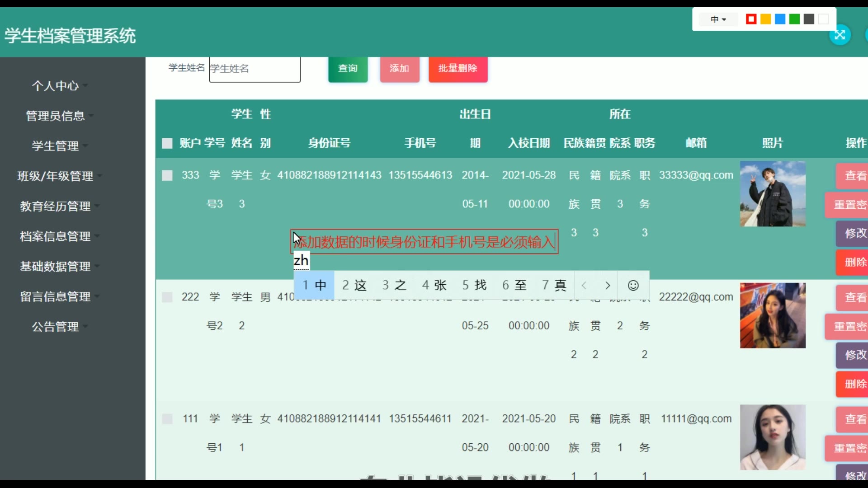Click the 添加 add button

click(x=400, y=69)
